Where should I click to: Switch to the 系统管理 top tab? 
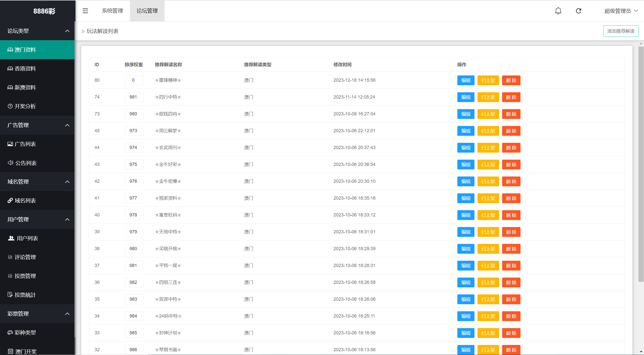pos(112,11)
